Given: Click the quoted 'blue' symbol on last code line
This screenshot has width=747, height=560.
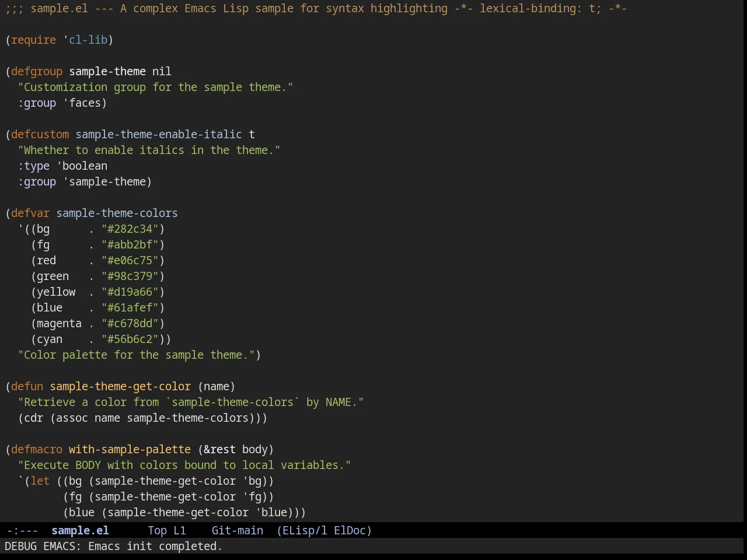Looking at the screenshot, I should [x=274, y=512].
